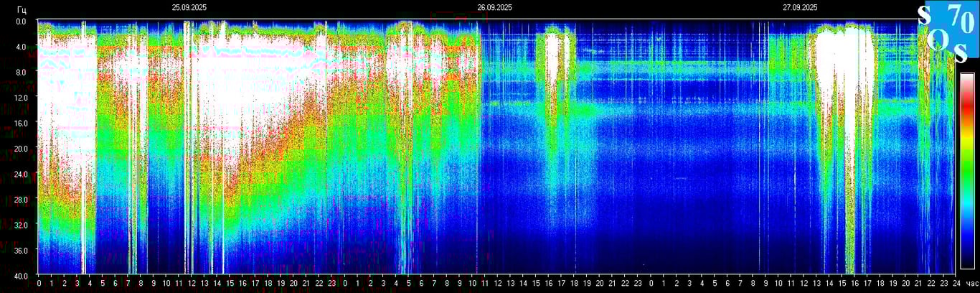Viewport: 980px width, 293px height.
Task: Click the 4.0 frequency axis label
Action: pyautogui.click(x=21, y=47)
